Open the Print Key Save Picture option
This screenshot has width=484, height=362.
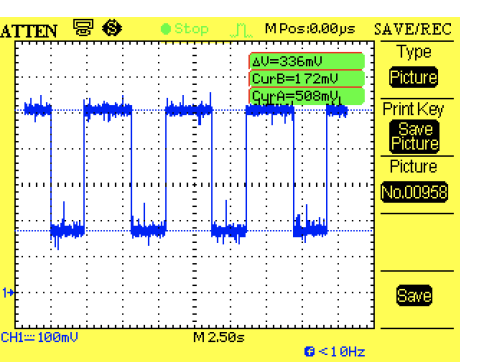(414, 137)
